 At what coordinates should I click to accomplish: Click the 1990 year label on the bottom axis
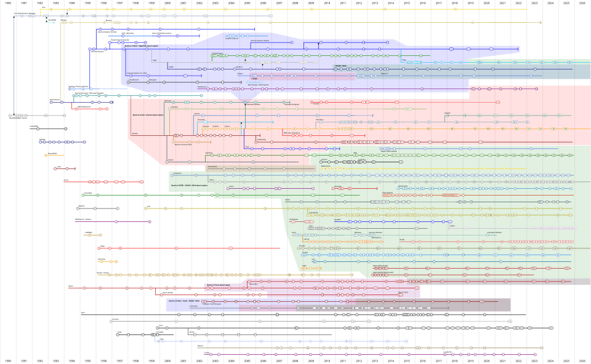coord(8,361)
